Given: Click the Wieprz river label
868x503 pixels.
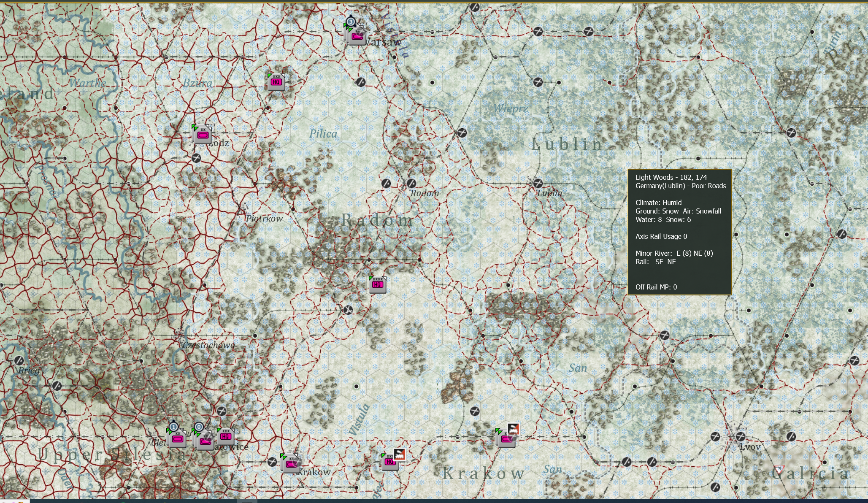Looking at the screenshot, I should tap(511, 109).
